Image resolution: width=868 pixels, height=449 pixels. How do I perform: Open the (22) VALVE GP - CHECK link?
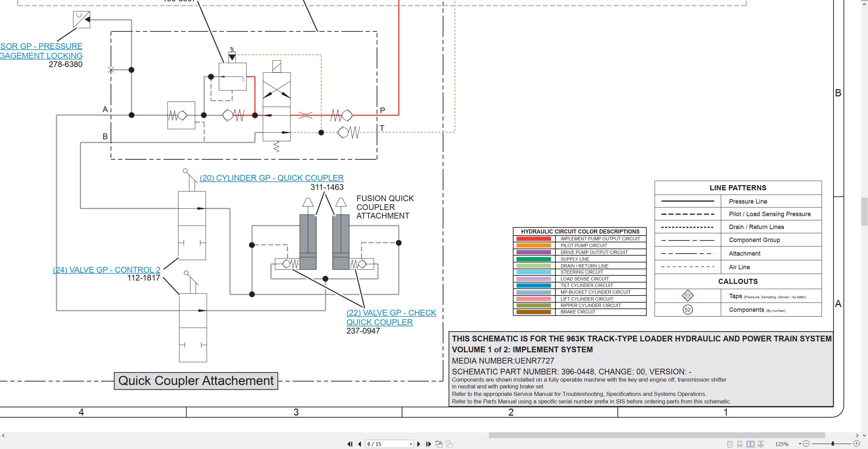pos(391,312)
